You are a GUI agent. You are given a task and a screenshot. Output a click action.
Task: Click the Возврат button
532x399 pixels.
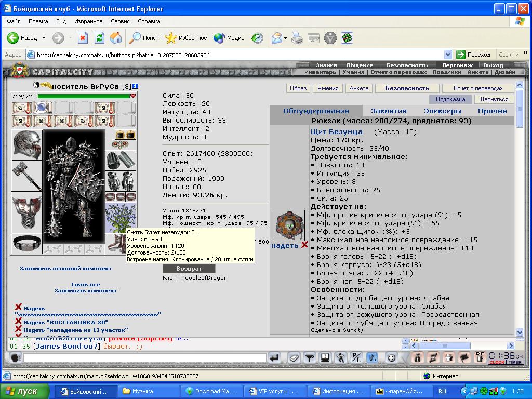pos(189,269)
